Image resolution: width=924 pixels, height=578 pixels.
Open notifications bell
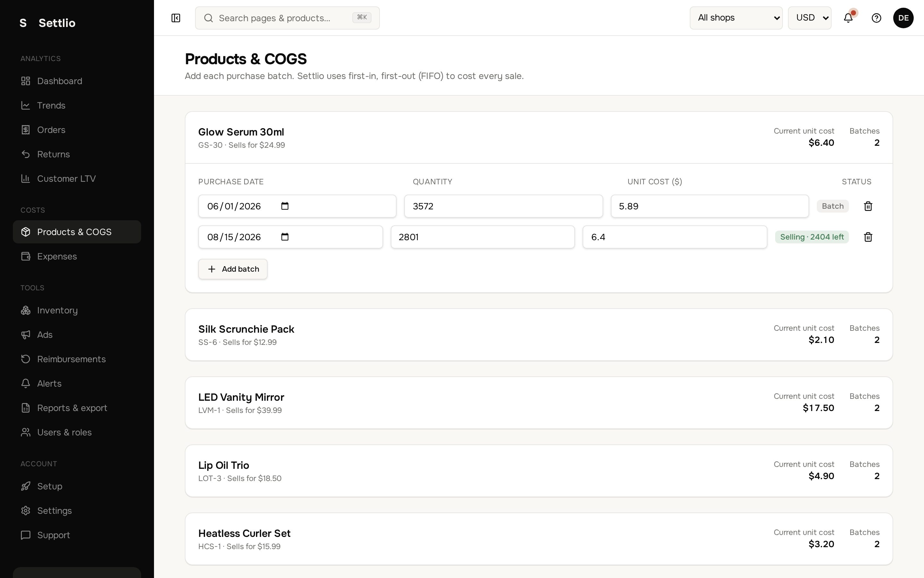point(848,18)
